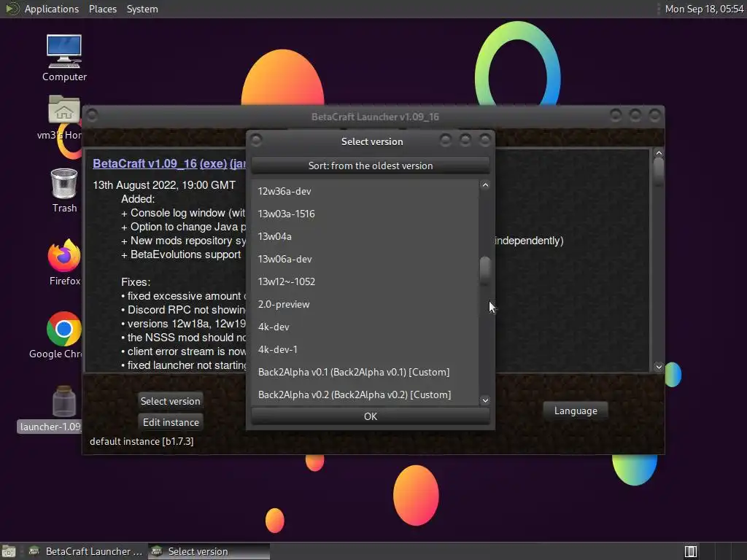Open the (exe) download link
The image size is (747, 560).
click(214, 163)
